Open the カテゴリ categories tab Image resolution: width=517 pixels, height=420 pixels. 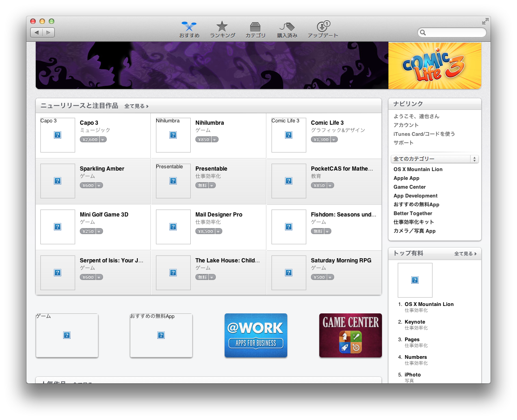tap(255, 30)
